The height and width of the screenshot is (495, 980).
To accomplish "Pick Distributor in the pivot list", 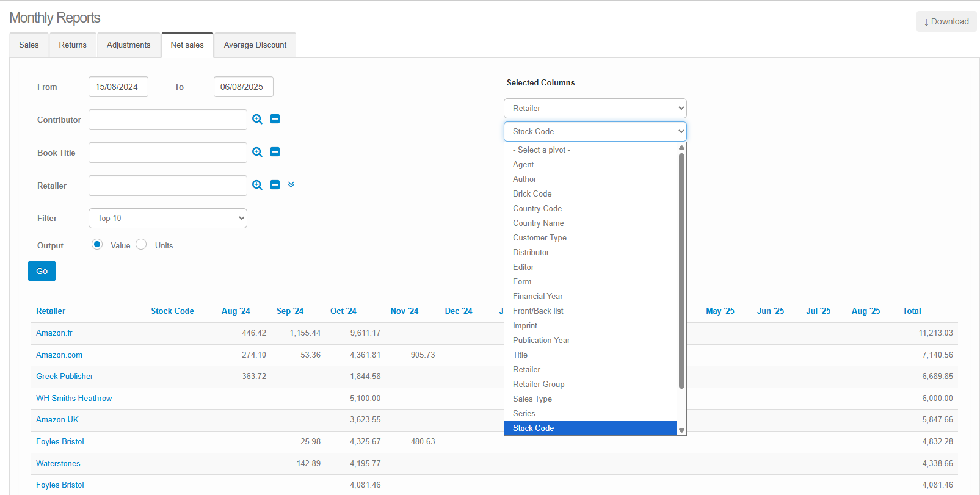I will pyautogui.click(x=590, y=252).
